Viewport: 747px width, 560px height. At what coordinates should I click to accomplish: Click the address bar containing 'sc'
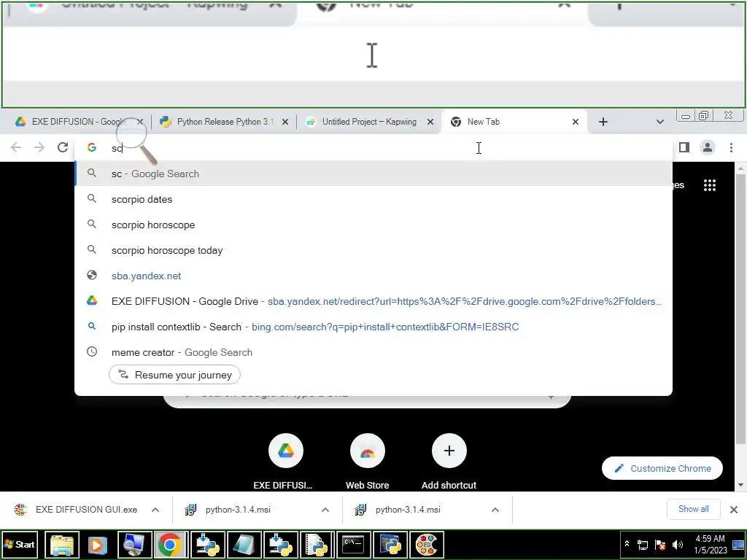373,148
